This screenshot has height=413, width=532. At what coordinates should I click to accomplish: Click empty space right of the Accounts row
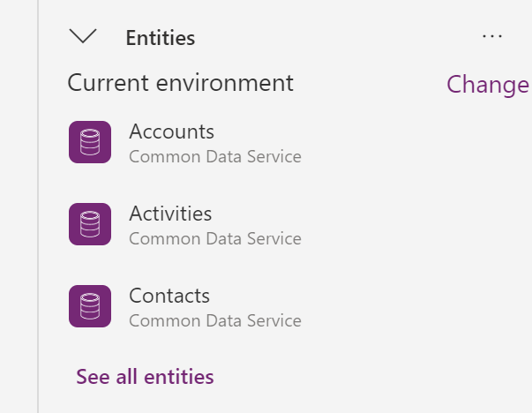coord(415,143)
